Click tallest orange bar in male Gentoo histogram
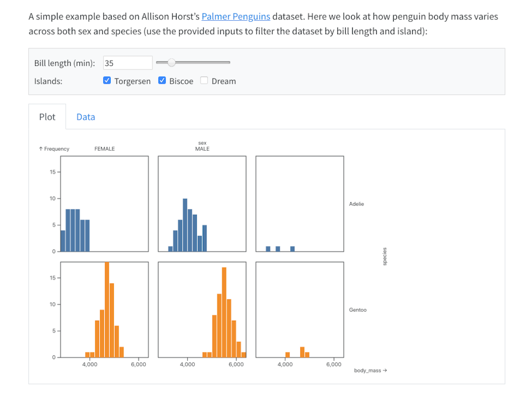This screenshot has width=532, height=399. pyautogui.click(x=224, y=312)
